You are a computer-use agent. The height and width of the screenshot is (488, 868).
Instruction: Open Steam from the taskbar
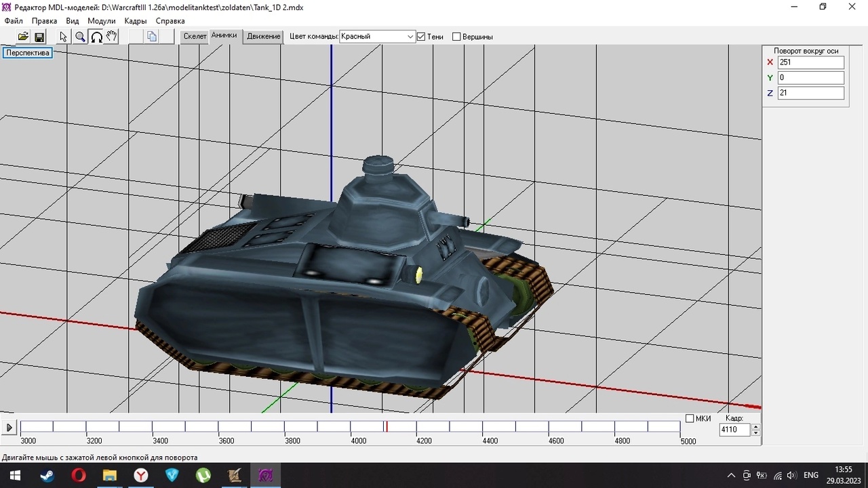tap(47, 475)
